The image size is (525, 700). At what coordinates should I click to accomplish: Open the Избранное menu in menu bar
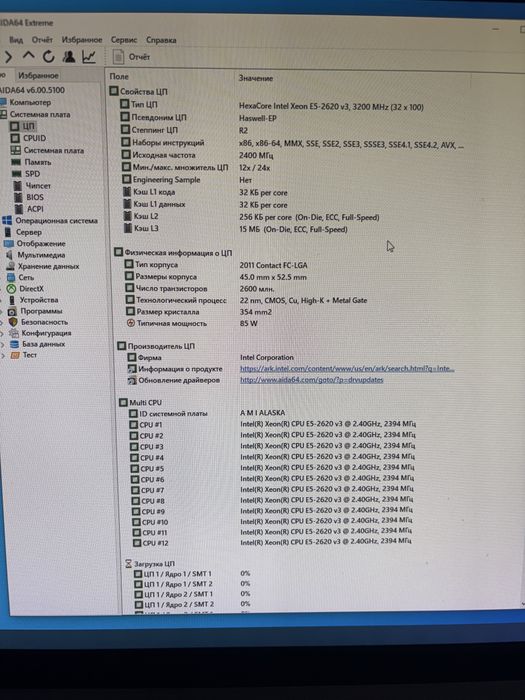point(82,40)
